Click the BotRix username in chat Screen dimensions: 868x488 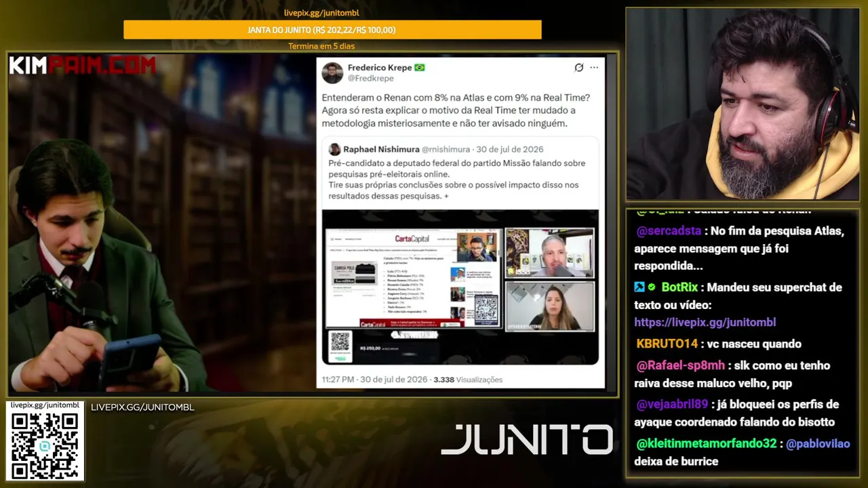pos(681,287)
